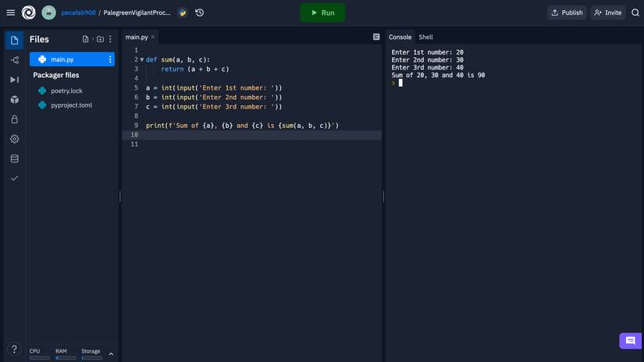This screenshot has width=644, height=362.
Task: Run the program
Action: pos(323,12)
